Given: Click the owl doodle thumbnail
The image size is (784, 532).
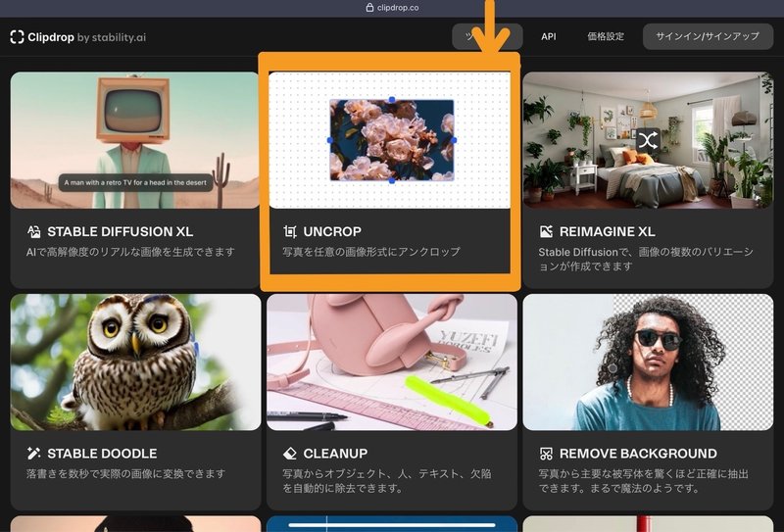Looking at the screenshot, I should 135,362.
